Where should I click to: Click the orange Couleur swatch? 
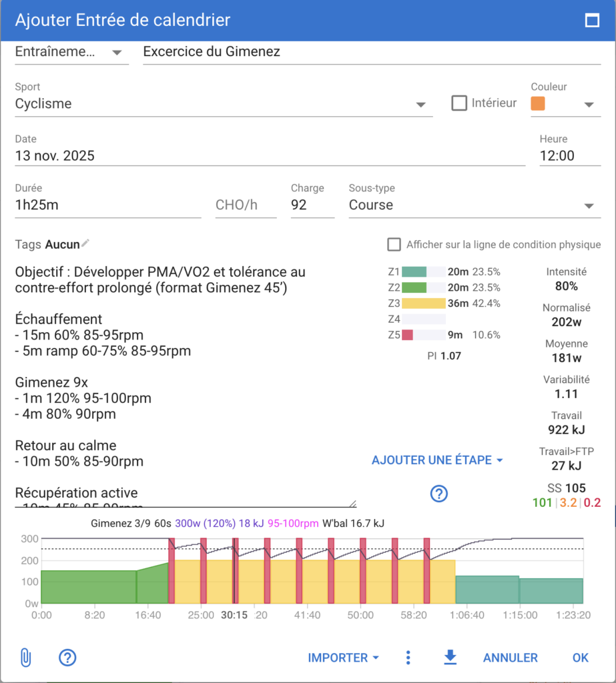click(x=537, y=104)
